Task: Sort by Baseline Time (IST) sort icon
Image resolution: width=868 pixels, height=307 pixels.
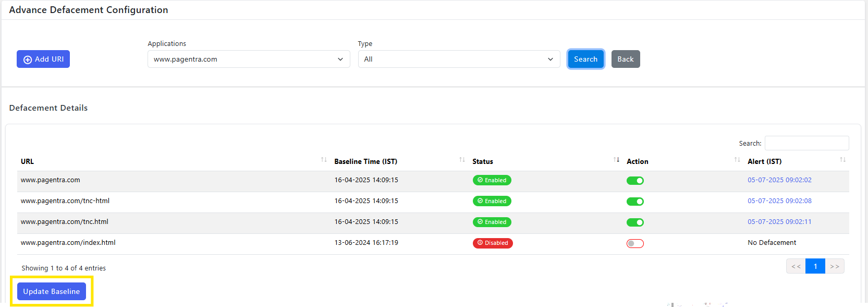Action: (x=462, y=160)
